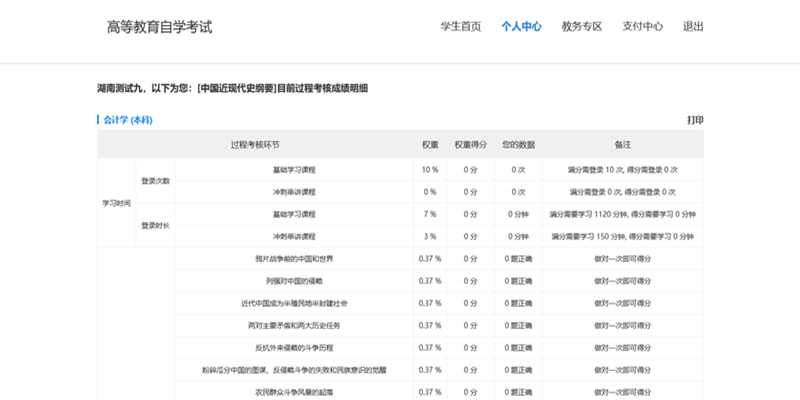Click the 反抗外来侵略的斗争历程 chapter row

[x=294, y=348]
